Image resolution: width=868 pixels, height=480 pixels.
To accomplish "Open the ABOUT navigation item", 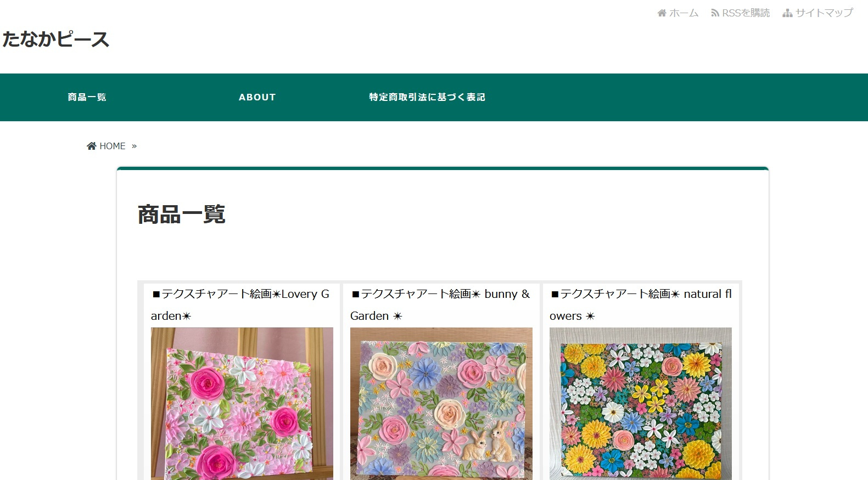I will (257, 97).
